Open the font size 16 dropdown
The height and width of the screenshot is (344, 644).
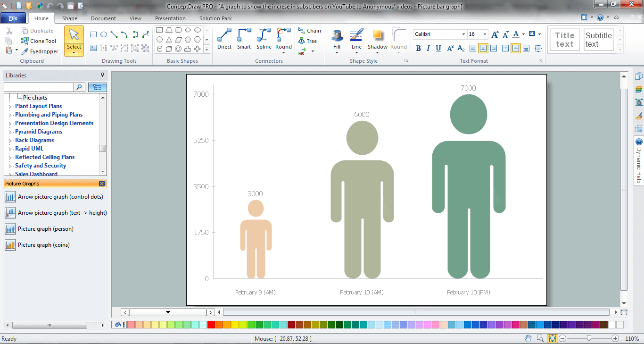(485, 34)
